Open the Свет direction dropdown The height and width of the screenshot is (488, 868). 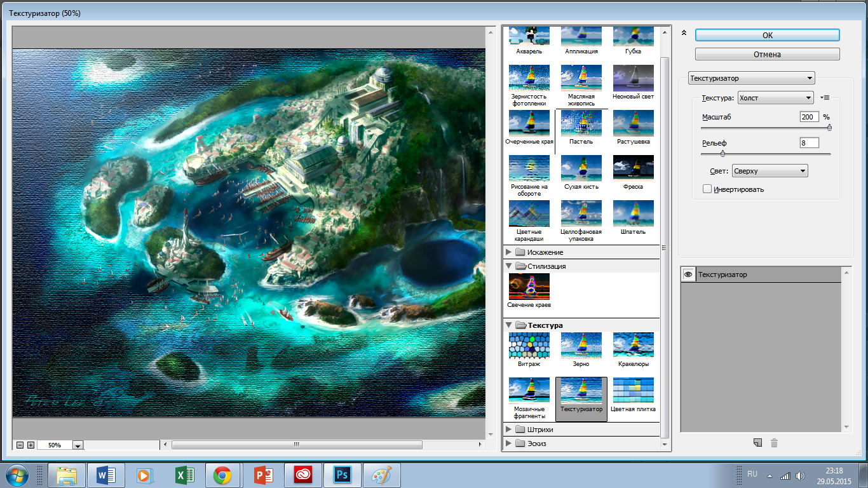coord(770,171)
